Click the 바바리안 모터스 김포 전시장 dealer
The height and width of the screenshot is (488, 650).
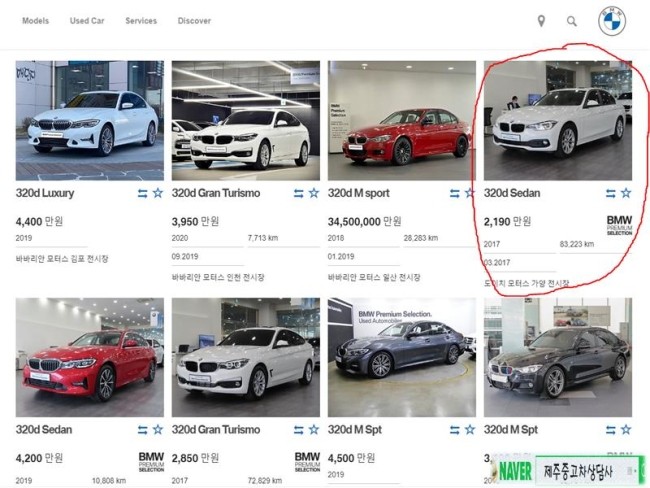62,259
